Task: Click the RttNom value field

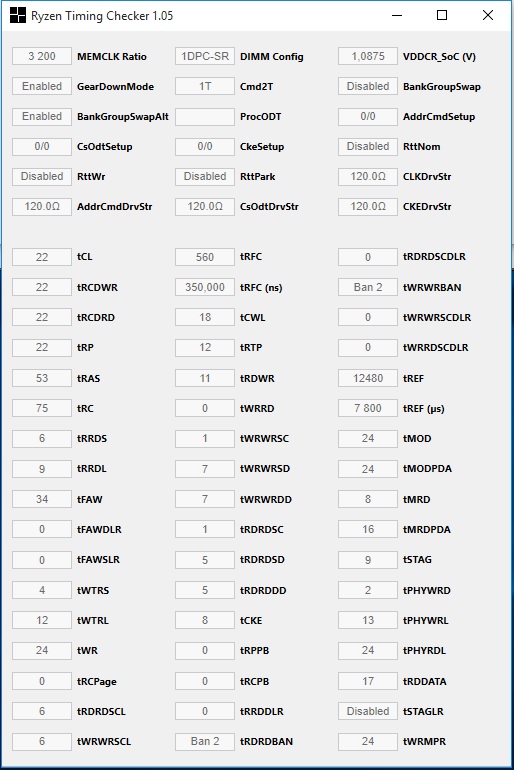Action: tap(368, 146)
